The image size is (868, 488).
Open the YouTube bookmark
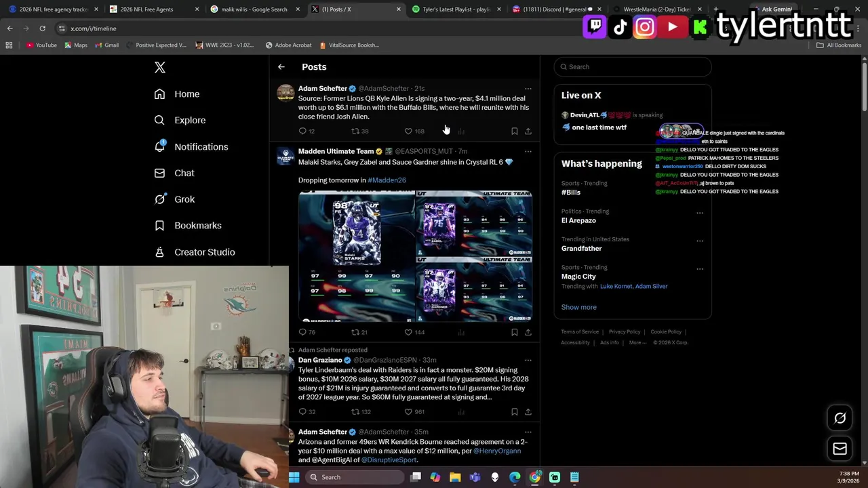click(x=41, y=45)
